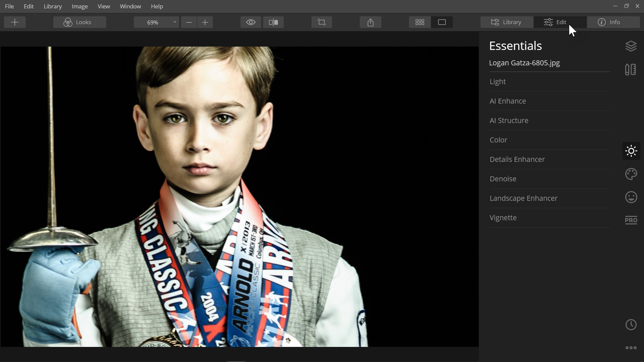The image size is (644, 362).
Task: Switch to gallery grid view
Action: pyautogui.click(x=420, y=22)
